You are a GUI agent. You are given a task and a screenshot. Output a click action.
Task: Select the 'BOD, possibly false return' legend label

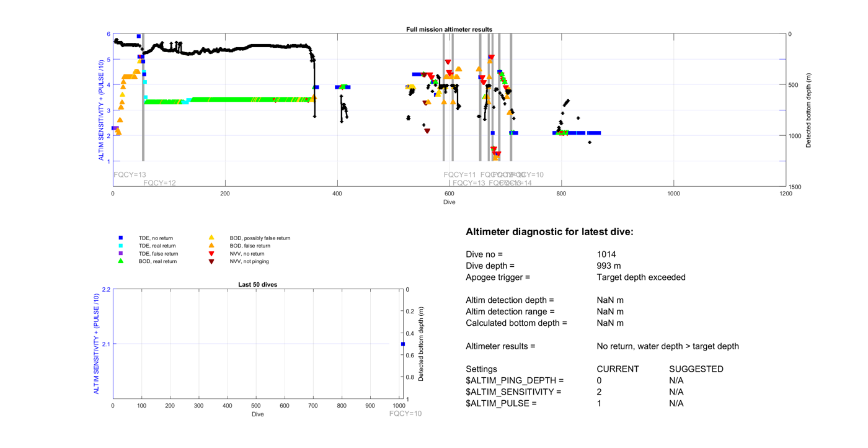[260, 238]
